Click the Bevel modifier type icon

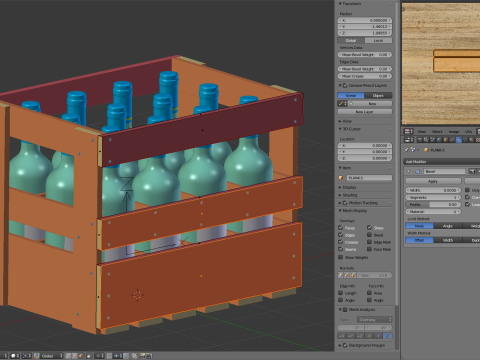point(417,171)
